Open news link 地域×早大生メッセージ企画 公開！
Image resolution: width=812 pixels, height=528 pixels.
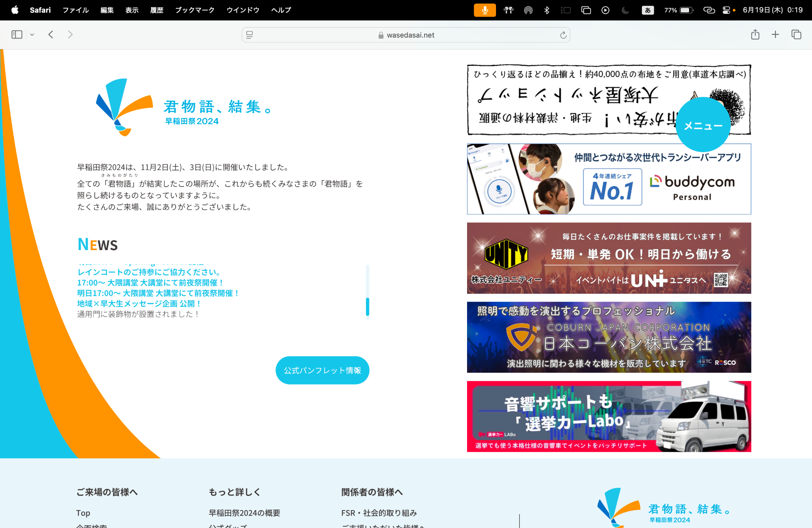(140, 304)
